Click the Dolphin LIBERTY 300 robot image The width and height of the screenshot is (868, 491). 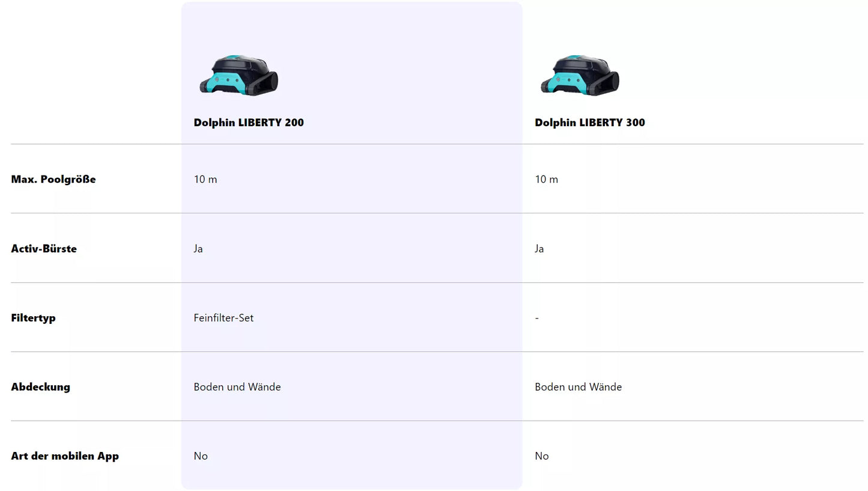click(x=580, y=75)
